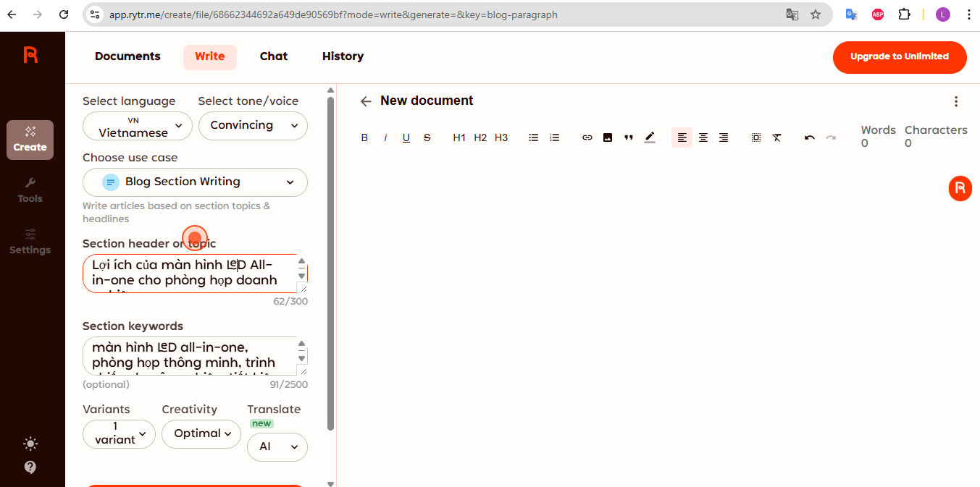Click the browser address bar URL
The height and width of the screenshot is (487, 980).
pyautogui.click(x=333, y=14)
